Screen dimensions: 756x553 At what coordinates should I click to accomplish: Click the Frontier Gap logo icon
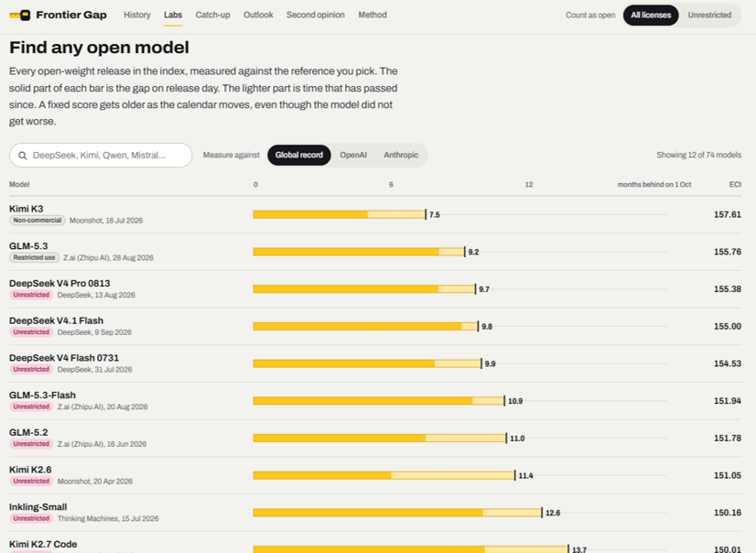pyautogui.click(x=20, y=15)
